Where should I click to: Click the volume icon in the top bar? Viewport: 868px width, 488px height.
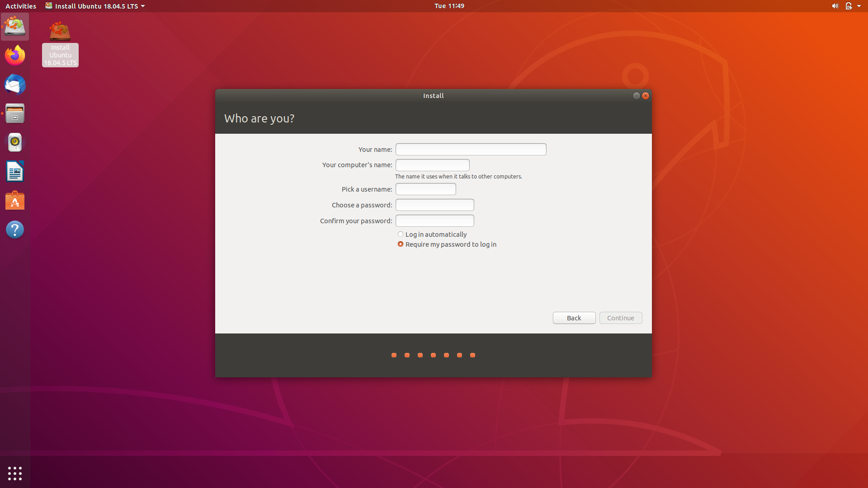tap(835, 6)
